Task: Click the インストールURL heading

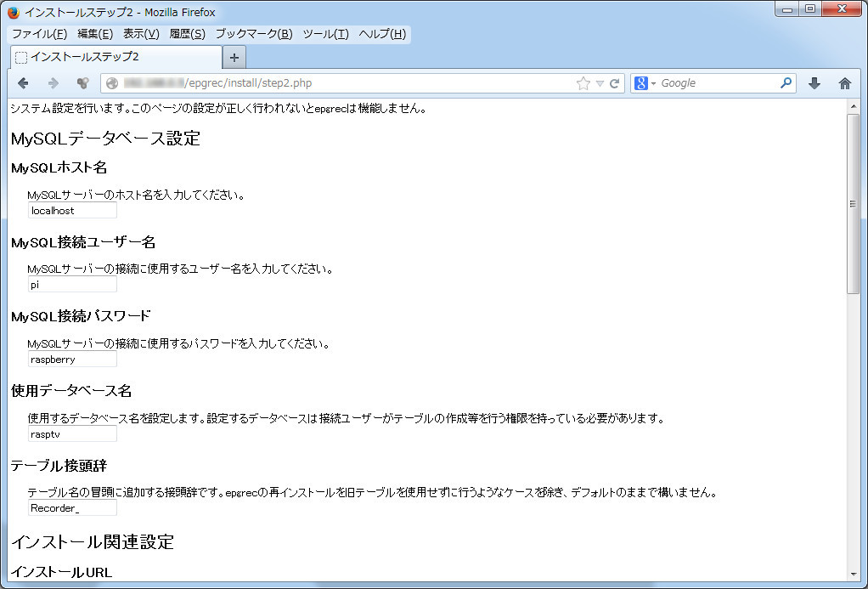Action: click(x=61, y=572)
